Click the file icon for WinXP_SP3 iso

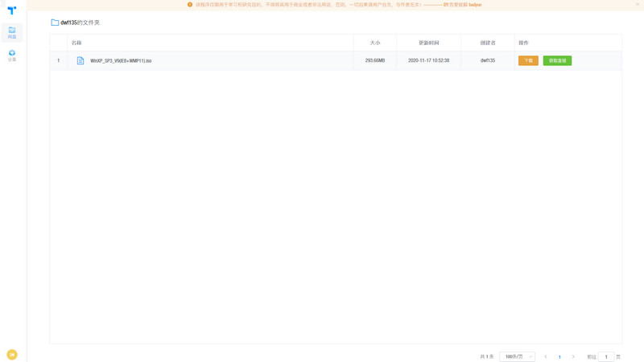coord(80,61)
